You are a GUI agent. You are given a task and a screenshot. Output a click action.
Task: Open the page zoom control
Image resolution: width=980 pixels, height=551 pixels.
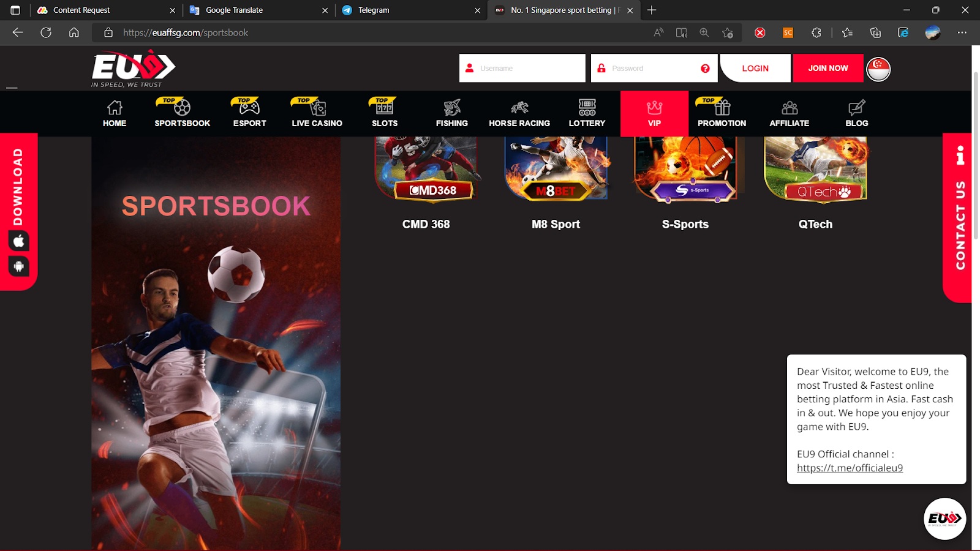(704, 32)
